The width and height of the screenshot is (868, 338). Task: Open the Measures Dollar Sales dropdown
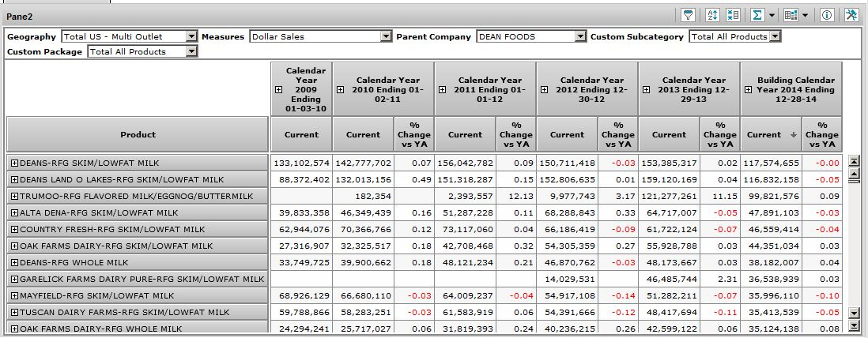tap(386, 36)
